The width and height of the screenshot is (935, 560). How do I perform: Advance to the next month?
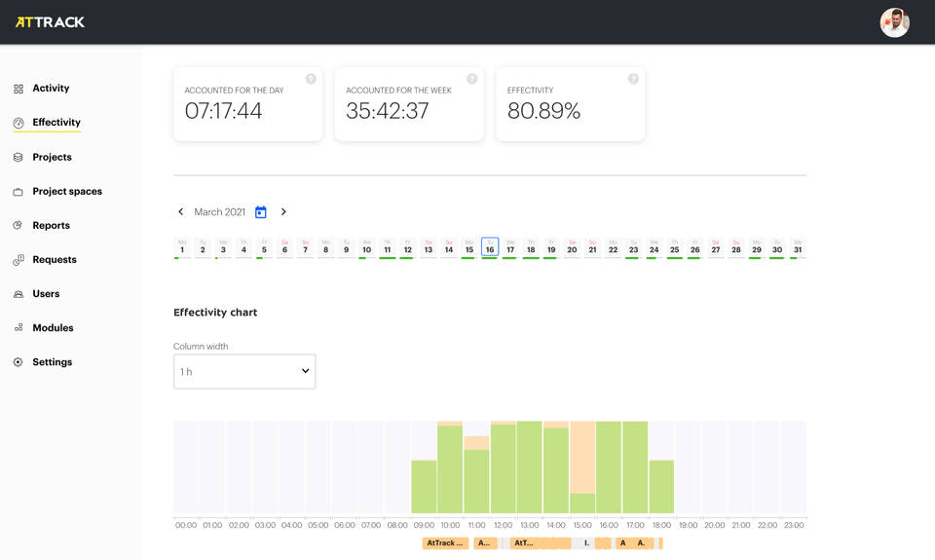tap(283, 212)
